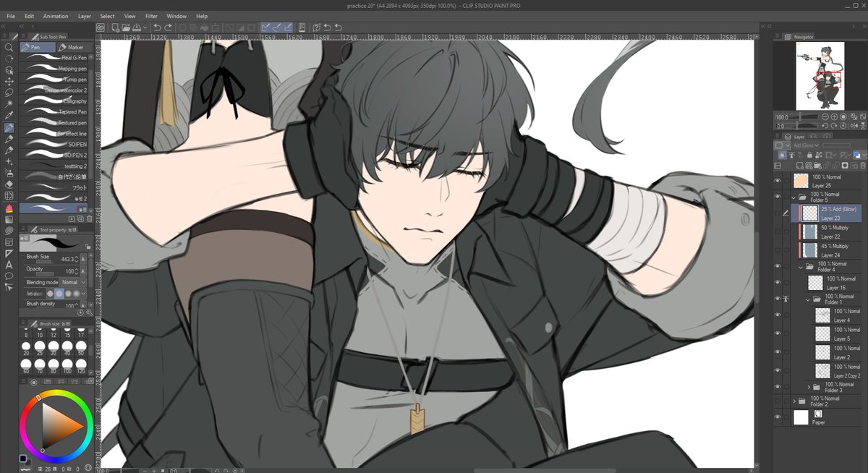
Task: Select the Auto select magic wand tool
Action: coord(9,104)
